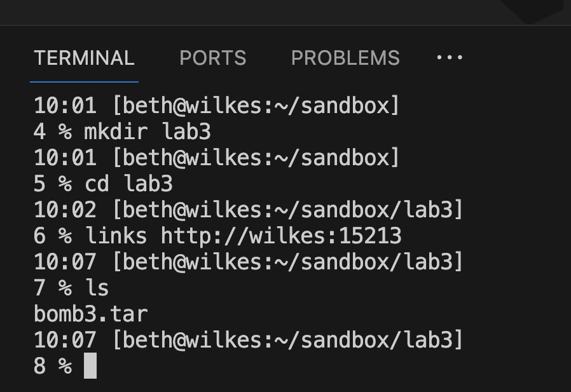Viewport: 571px width, 392px height.
Task: Follow the http://wilkes:15213 link
Action: (281, 236)
